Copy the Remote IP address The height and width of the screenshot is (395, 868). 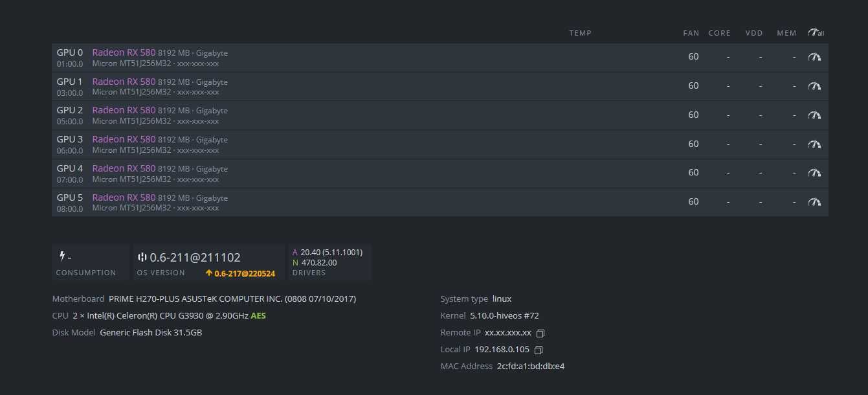click(540, 333)
